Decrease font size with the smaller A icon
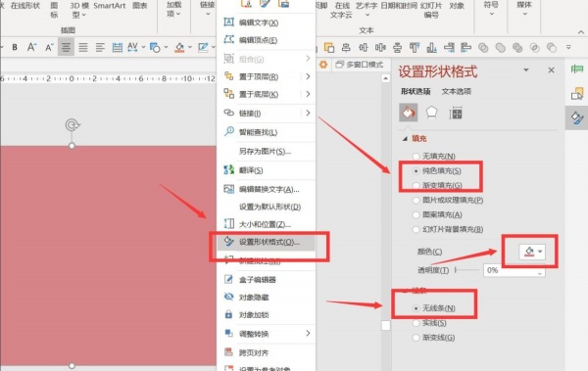This screenshot has height=371, width=588. tap(49, 48)
